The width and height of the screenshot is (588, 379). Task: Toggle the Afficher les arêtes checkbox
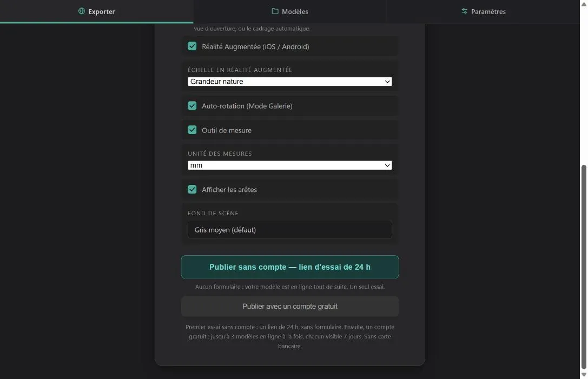tap(192, 189)
